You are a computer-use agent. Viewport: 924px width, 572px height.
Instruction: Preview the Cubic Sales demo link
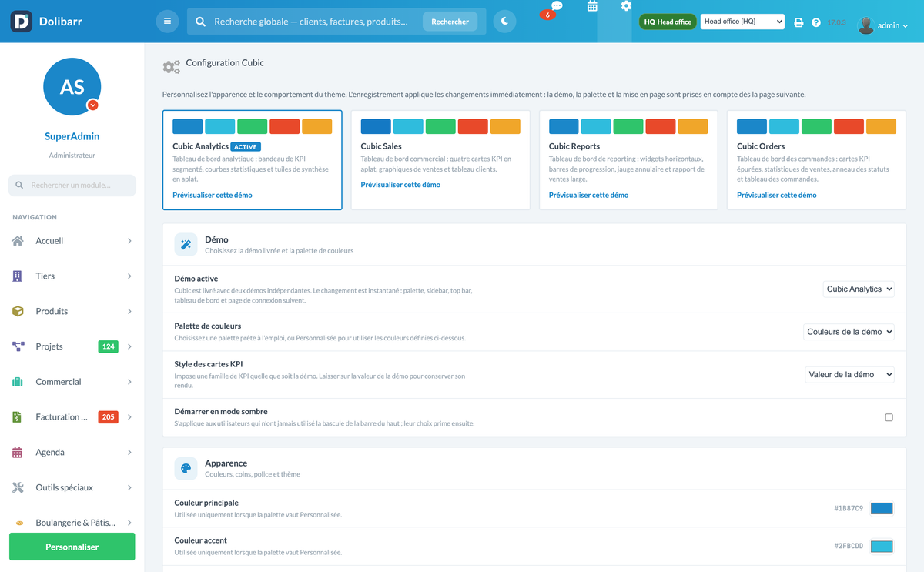coord(400,185)
